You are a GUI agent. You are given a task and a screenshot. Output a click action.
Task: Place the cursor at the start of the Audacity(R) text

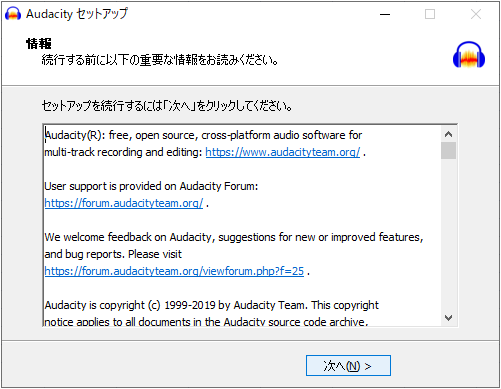click(x=45, y=135)
